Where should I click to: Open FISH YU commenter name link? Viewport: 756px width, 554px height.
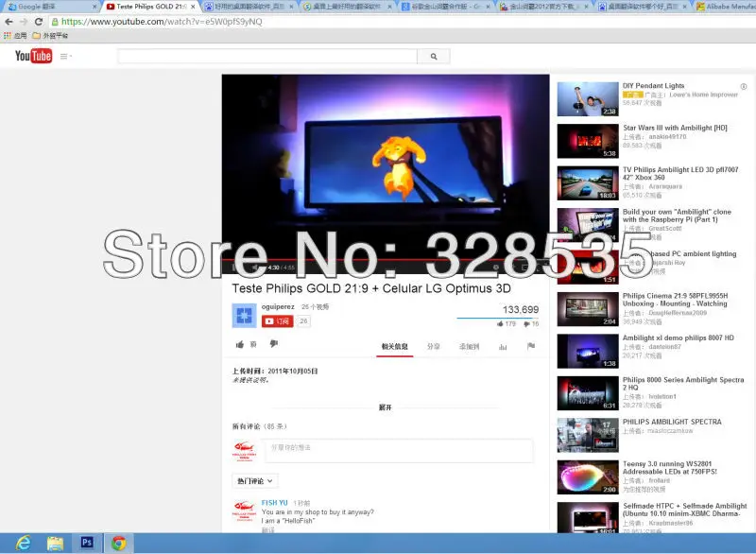[x=274, y=503]
